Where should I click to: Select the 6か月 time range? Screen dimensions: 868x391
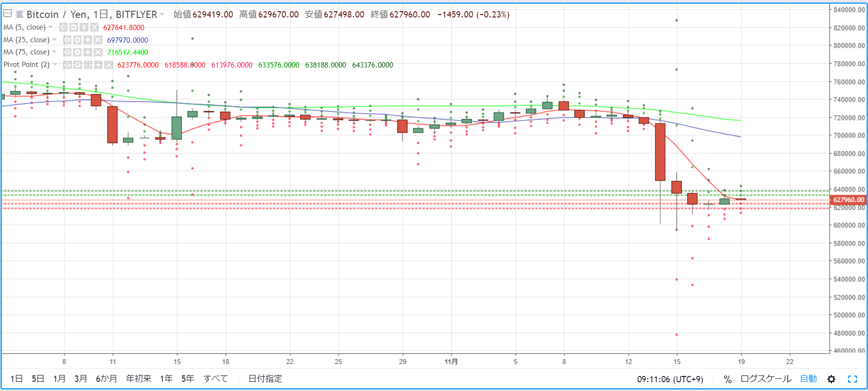pyautogui.click(x=106, y=379)
